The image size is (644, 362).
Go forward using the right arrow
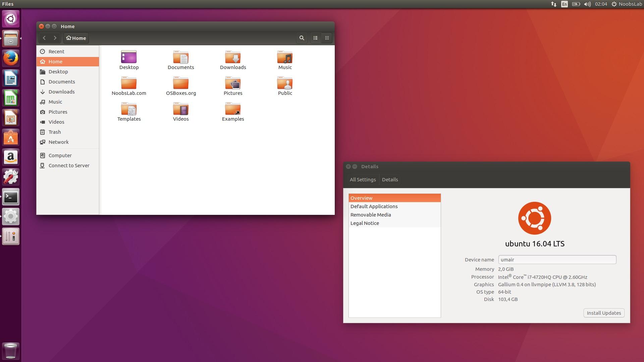[55, 38]
